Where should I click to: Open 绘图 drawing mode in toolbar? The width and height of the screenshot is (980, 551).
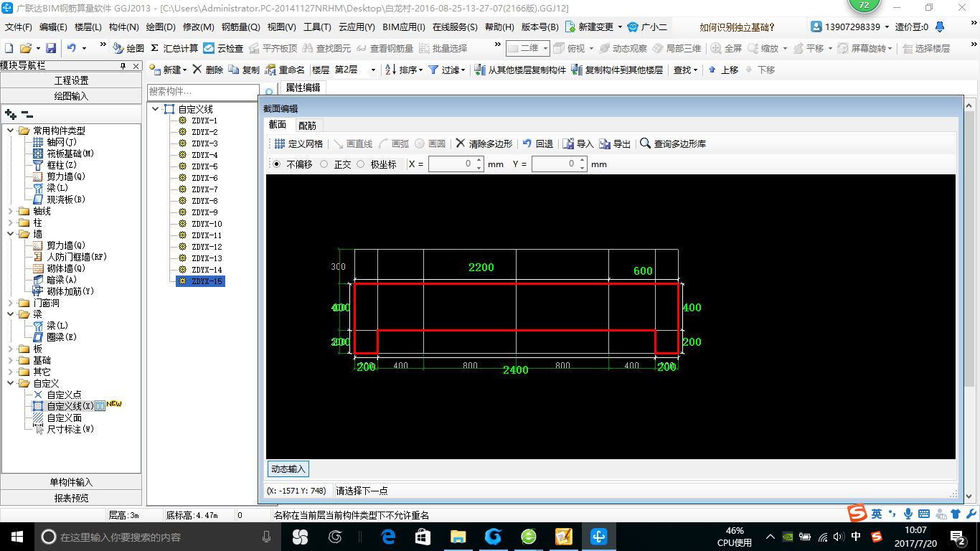pos(128,48)
